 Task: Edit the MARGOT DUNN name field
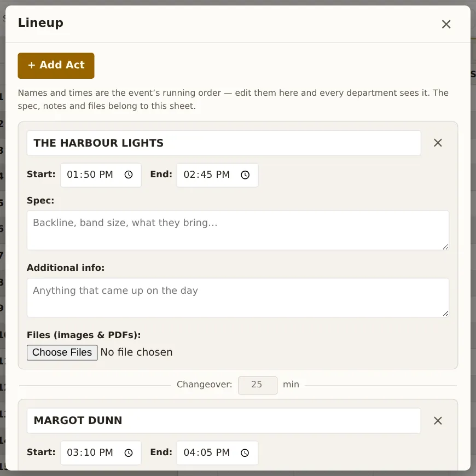(x=224, y=421)
